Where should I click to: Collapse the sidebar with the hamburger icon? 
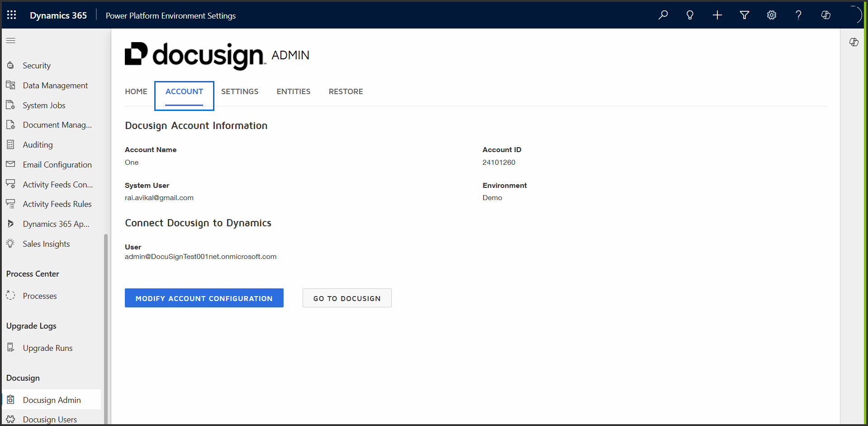tap(11, 40)
